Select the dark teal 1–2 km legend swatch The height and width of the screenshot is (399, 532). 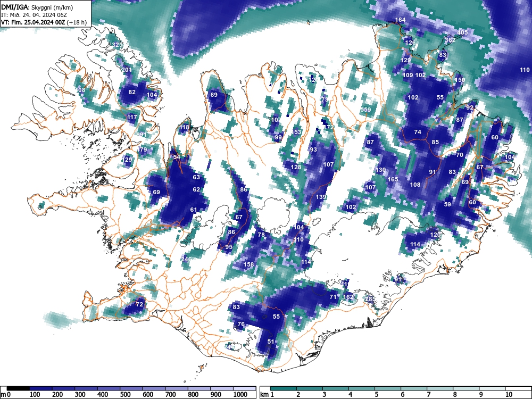(x=284, y=388)
